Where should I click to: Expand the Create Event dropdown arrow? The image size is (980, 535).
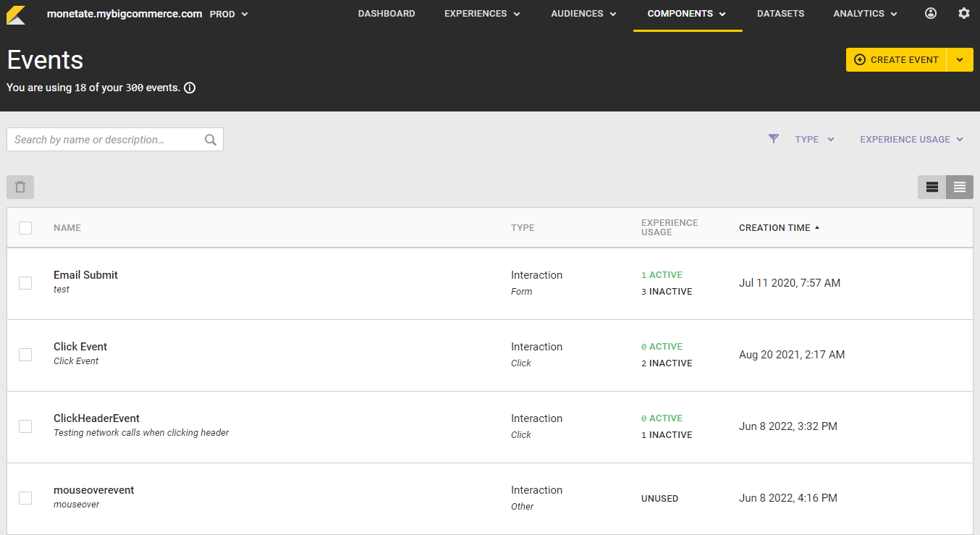(x=960, y=60)
